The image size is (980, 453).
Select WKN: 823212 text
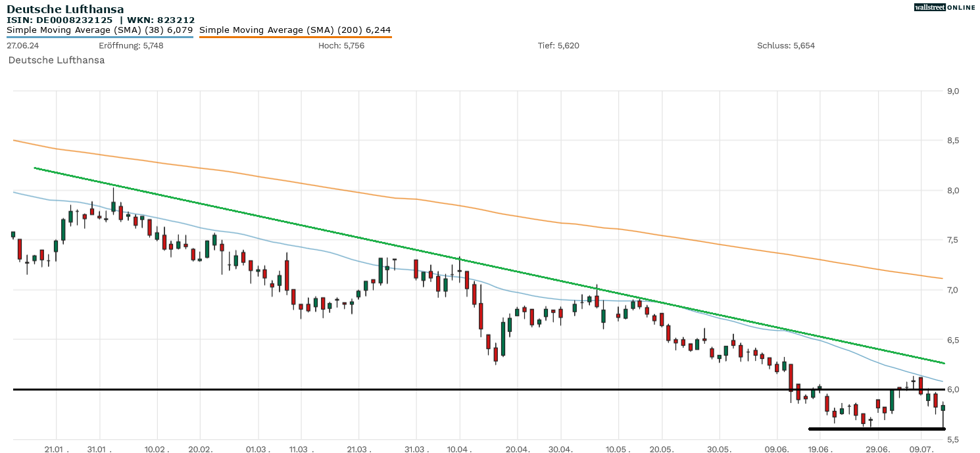tap(161, 20)
